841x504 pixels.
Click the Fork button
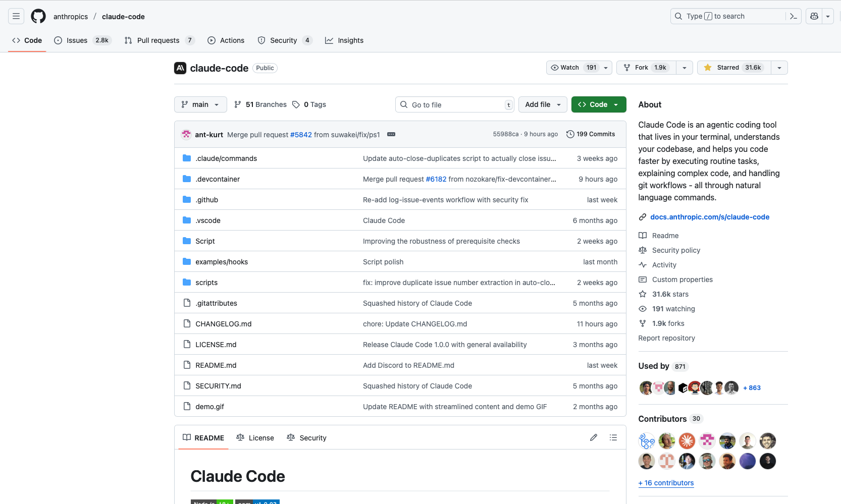tap(647, 68)
